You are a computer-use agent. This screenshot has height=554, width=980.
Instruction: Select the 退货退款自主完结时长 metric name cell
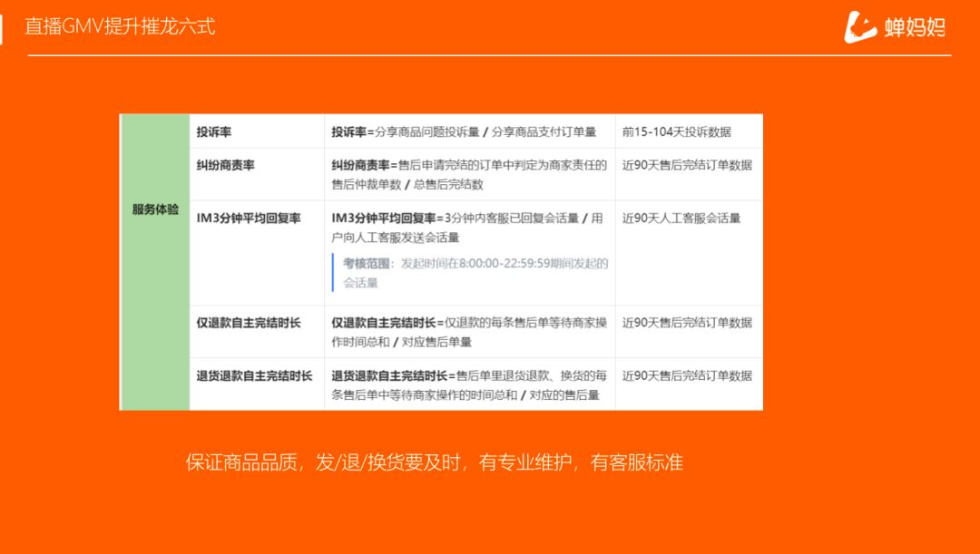click(x=257, y=384)
